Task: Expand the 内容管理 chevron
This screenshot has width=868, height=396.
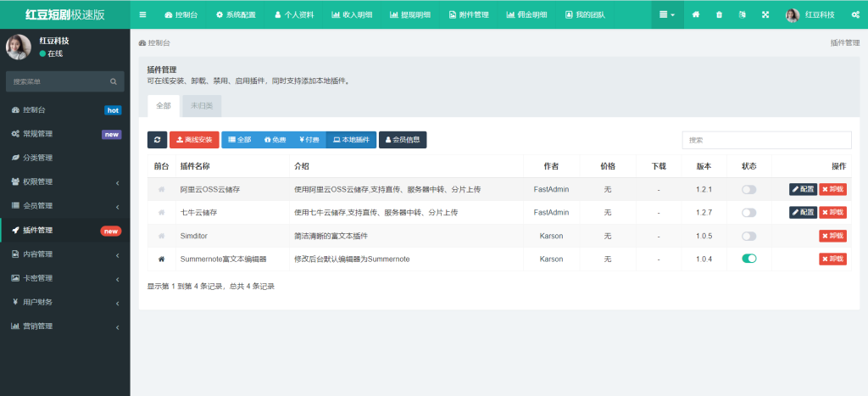Action: 118,255
